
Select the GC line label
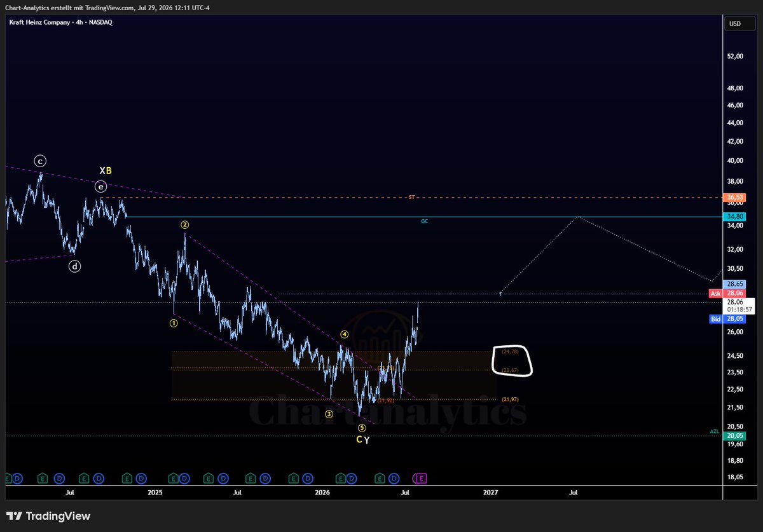424,221
